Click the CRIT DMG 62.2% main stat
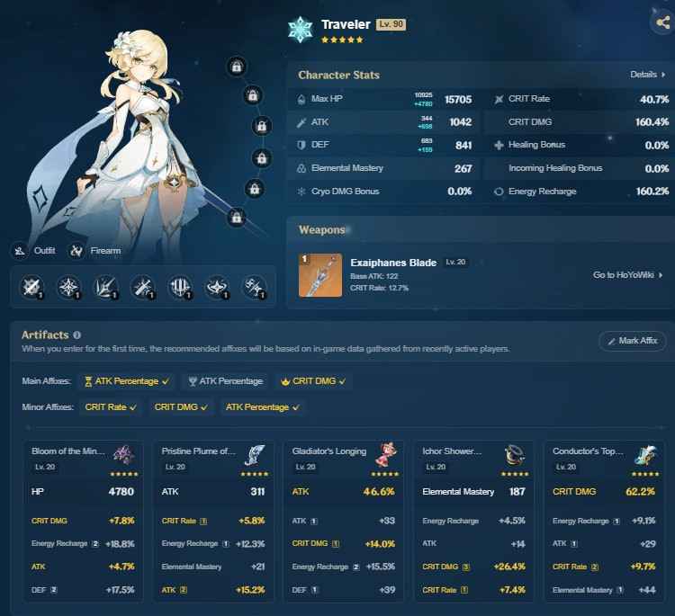This screenshot has width=675, height=616. tap(604, 492)
